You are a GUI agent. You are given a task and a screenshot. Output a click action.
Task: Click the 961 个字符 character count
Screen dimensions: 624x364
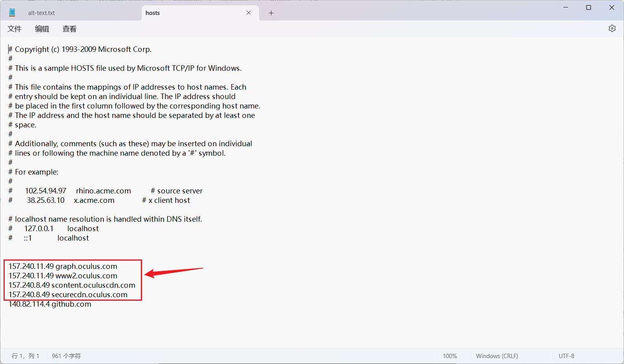pos(66,356)
